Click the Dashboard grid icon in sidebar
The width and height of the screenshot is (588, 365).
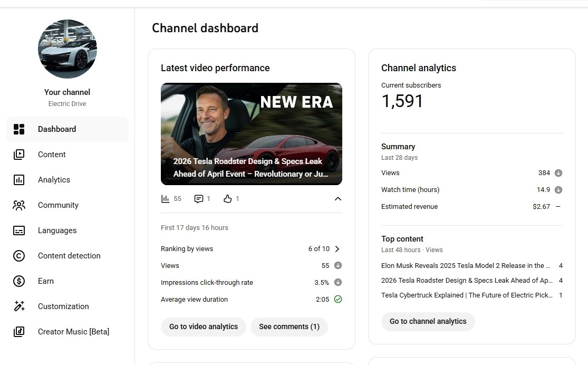click(19, 129)
